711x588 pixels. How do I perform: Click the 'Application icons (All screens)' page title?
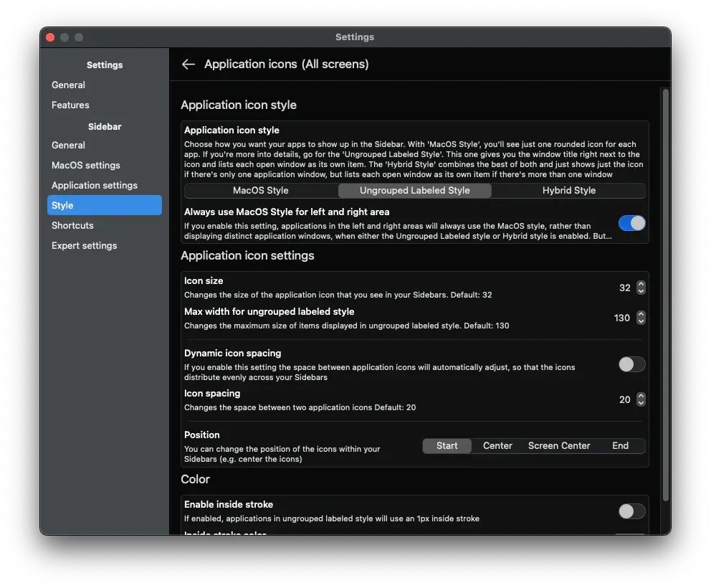pyautogui.click(x=286, y=64)
